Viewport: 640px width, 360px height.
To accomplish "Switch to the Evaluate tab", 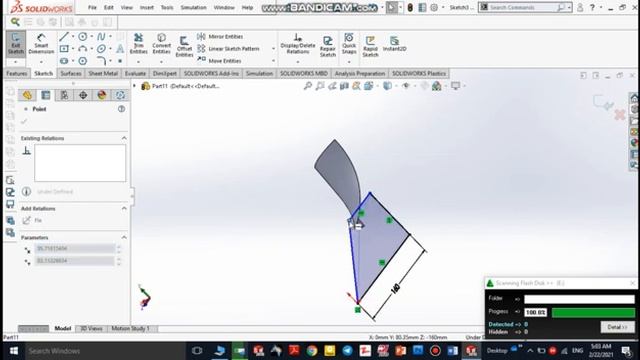I will click(x=135, y=73).
